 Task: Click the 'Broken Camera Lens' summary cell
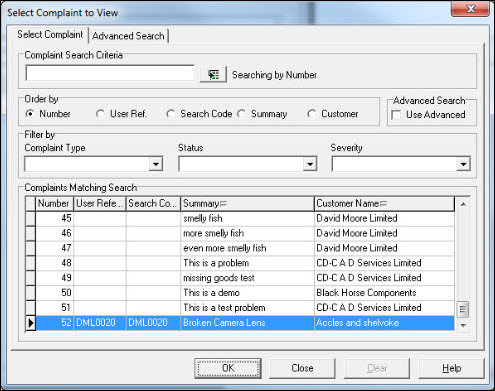point(247,323)
